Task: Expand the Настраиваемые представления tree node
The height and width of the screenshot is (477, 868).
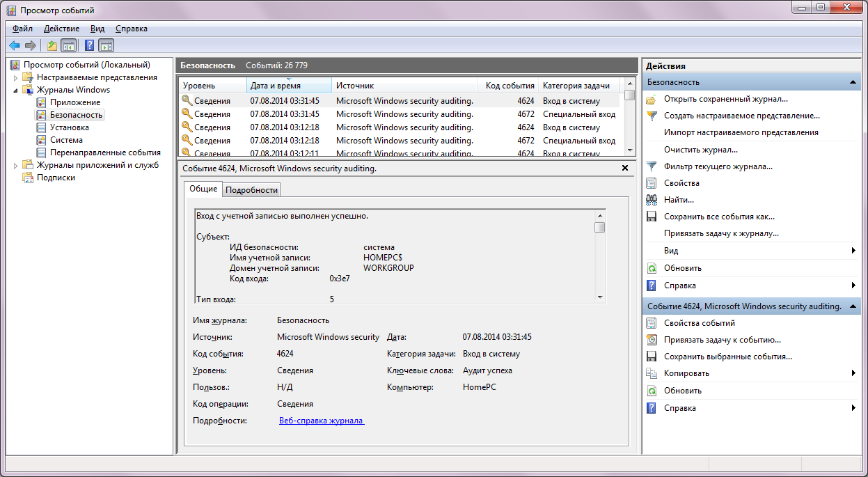Action: (15, 77)
